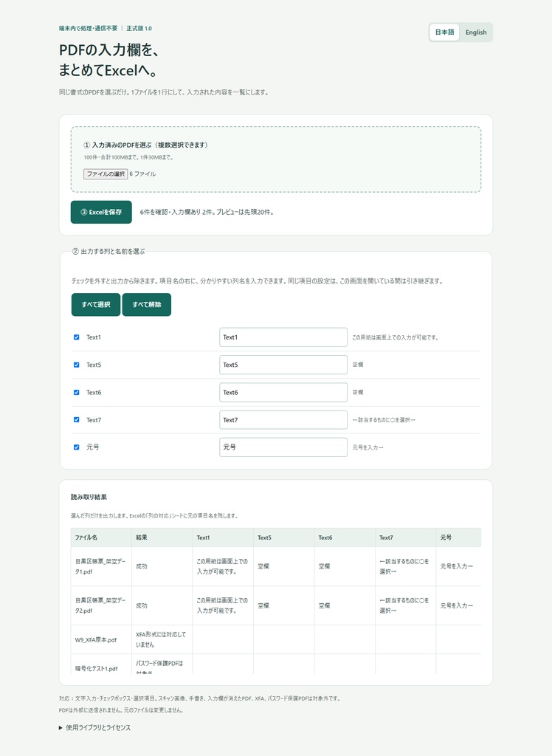
Task: Uncheck the Text1 checkbox
Action: click(x=76, y=337)
